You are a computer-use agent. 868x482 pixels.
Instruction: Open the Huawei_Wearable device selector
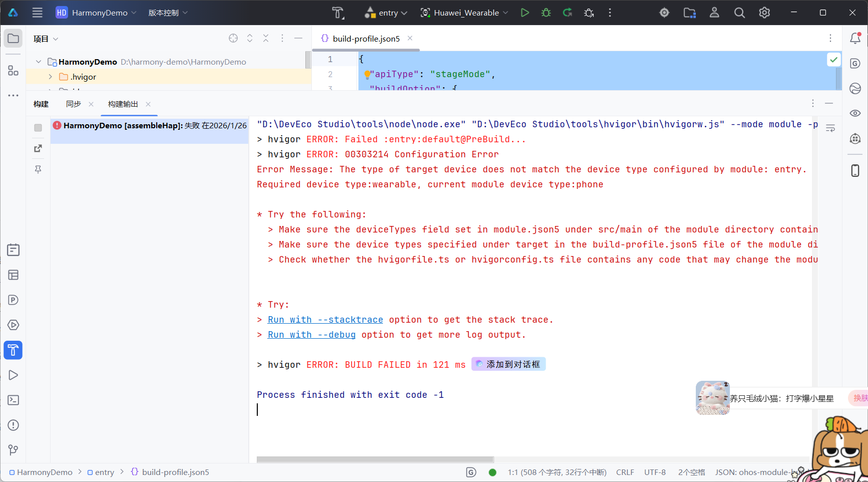click(465, 13)
